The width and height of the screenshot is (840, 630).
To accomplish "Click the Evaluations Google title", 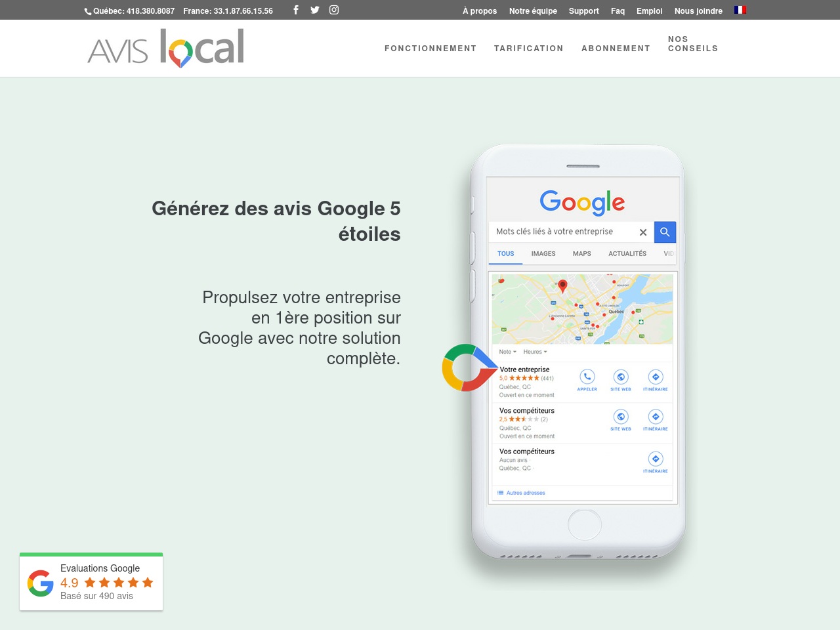I will (x=100, y=568).
